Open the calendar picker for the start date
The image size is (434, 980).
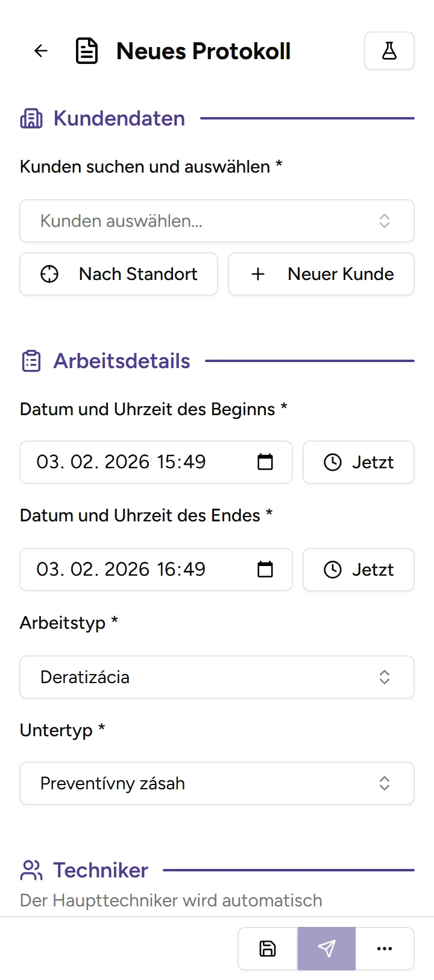point(265,462)
